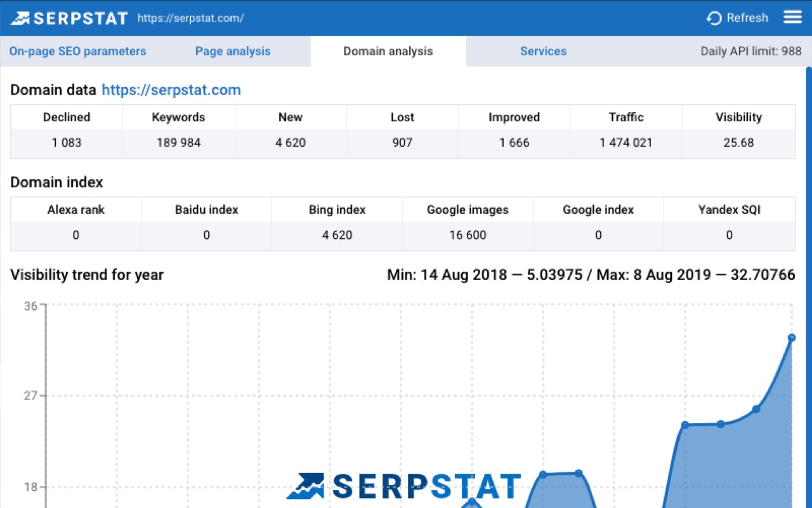The image size is (812, 508).
Task: Click the Improved column header
Action: click(514, 117)
